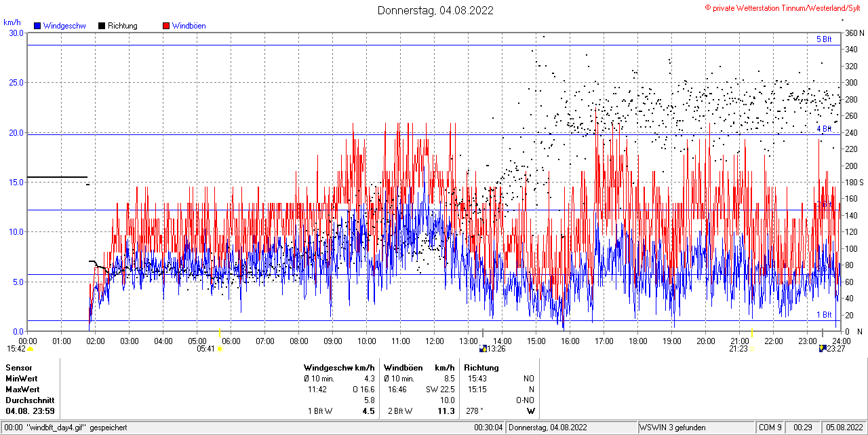Viewport: 868px width, 435px height.
Task: Click the moon icon next to 13:26
Action: (x=483, y=349)
